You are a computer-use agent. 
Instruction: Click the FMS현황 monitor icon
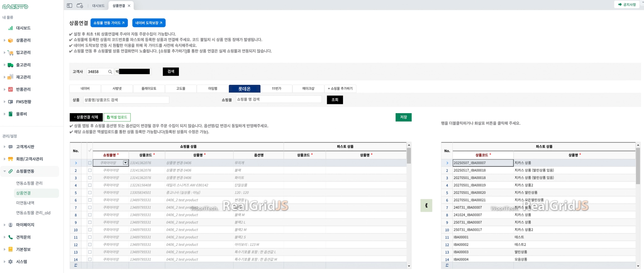pyautogui.click(x=10, y=102)
